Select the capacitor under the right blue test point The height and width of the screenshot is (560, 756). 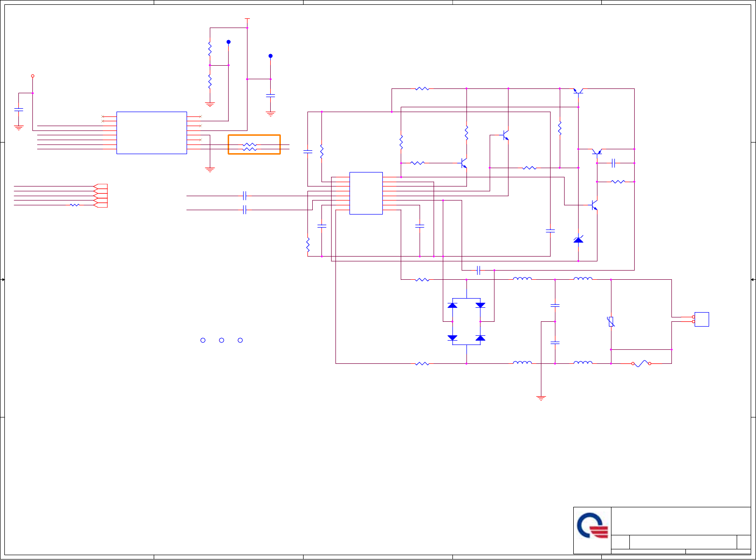click(271, 96)
